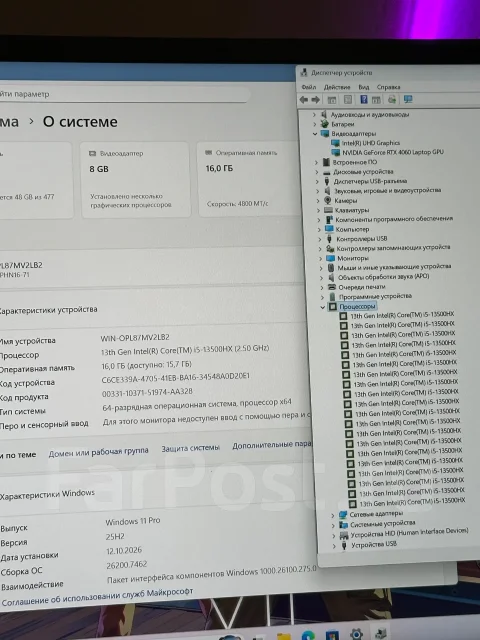The height and width of the screenshot is (640, 480).
Task: Open the Защита системы link
Action: 191,448
